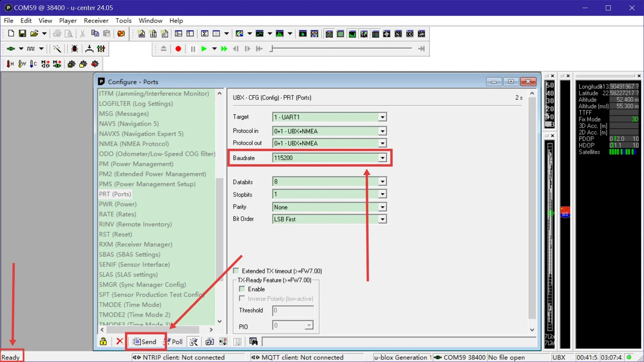Viewport: 644px width, 362px height.
Task: Click the pause button in player toolbar
Action: click(193, 49)
